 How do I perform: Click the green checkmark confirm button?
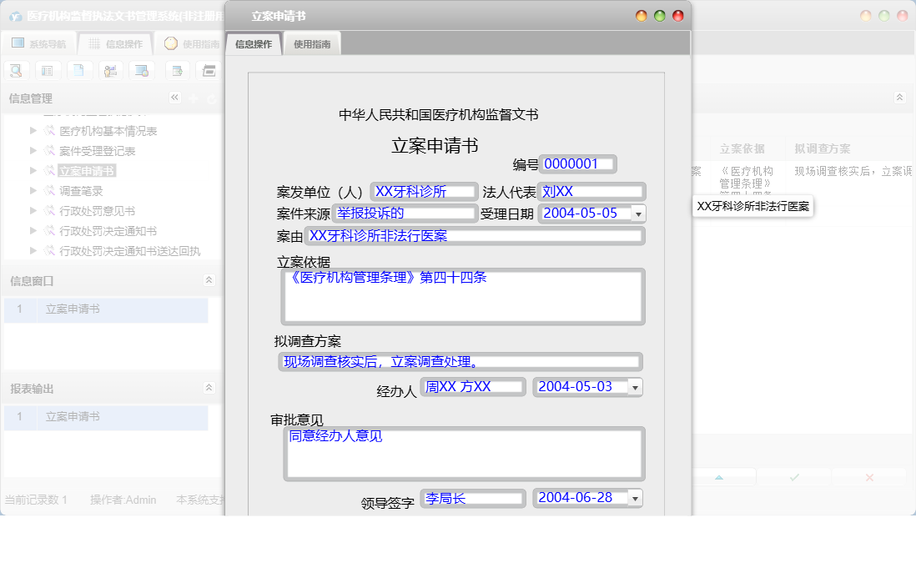[x=793, y=476]
